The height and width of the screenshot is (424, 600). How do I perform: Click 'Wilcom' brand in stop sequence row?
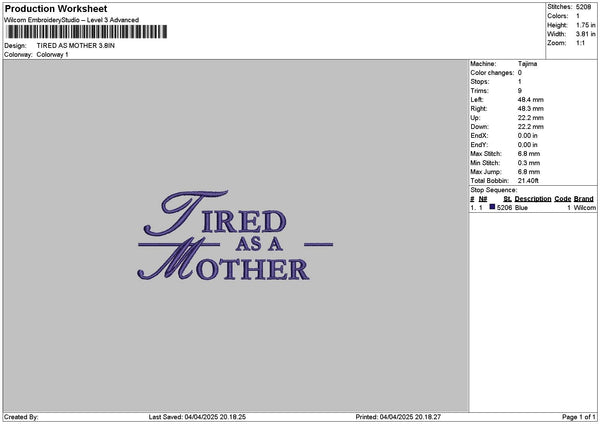point(585,208)
